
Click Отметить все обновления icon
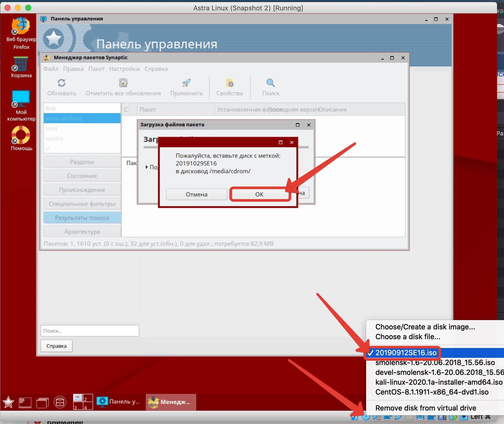coord(123,83)
